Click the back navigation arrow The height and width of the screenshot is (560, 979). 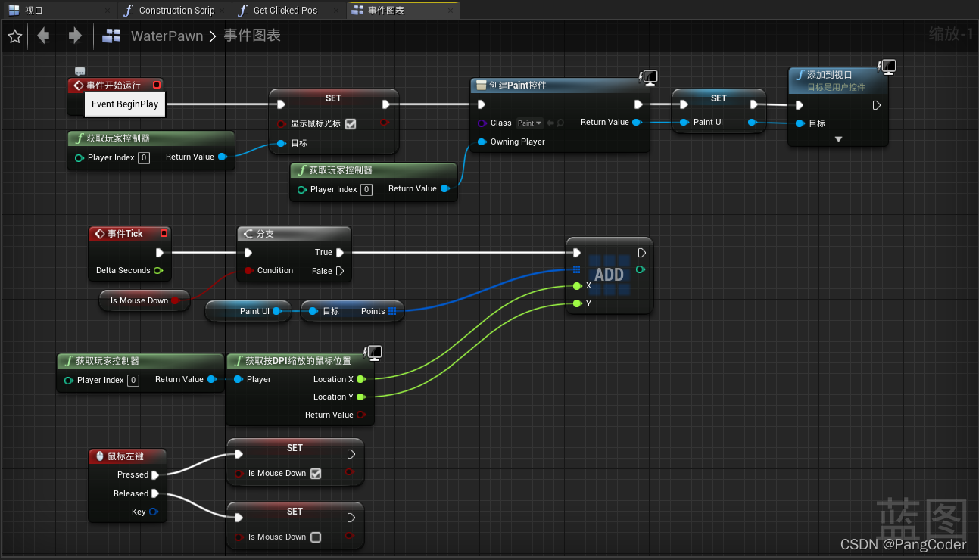point(43,35)
